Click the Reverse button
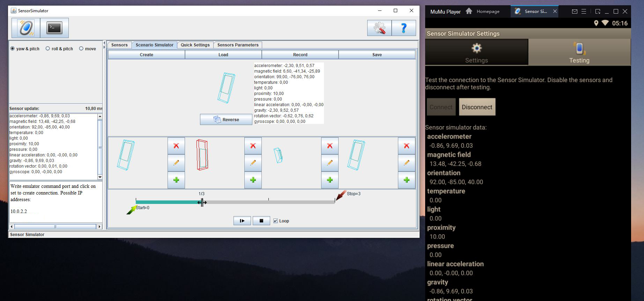 pyautogui.click(x=226, y=119)
